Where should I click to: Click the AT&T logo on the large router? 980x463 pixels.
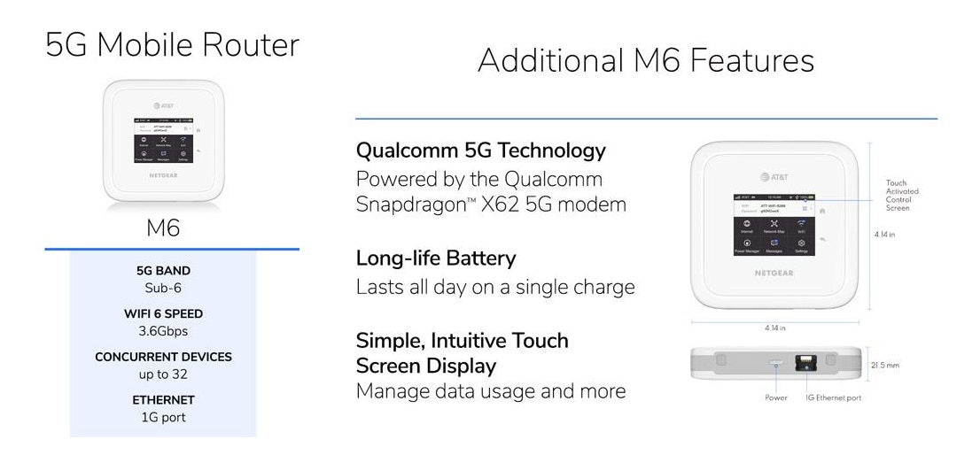pyautogui.click(x=774, y=177)
